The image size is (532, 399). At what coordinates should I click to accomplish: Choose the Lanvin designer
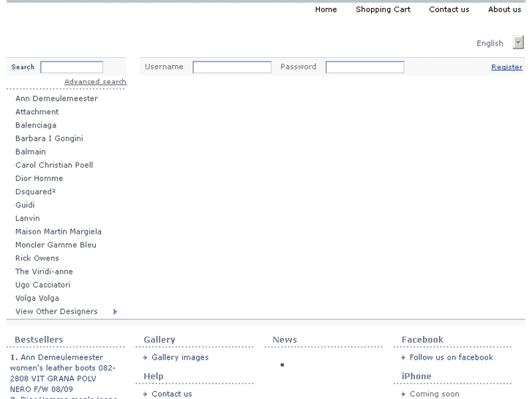[28, 218]
